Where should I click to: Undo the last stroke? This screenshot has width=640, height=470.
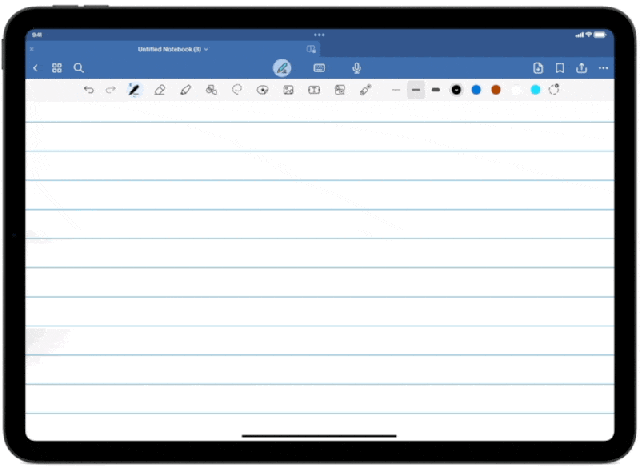pos(89,90)
